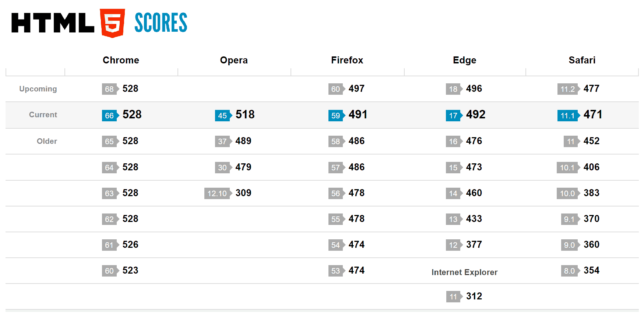This screenshot has height=316, width=644.
Task: Select Safari 9.1 version badge
Action: tap(570, 219)
